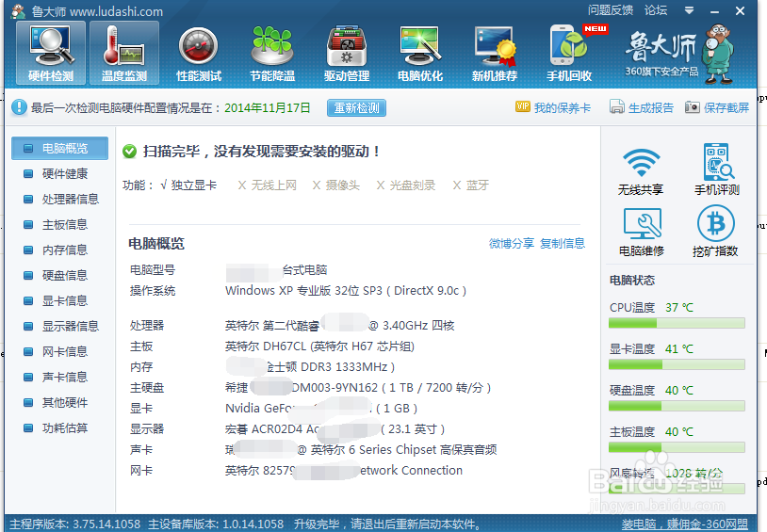This screenshot has height=532, width=767.
Task: Click the CPU温度 progress bar
Action: click(x=677, y=323)
